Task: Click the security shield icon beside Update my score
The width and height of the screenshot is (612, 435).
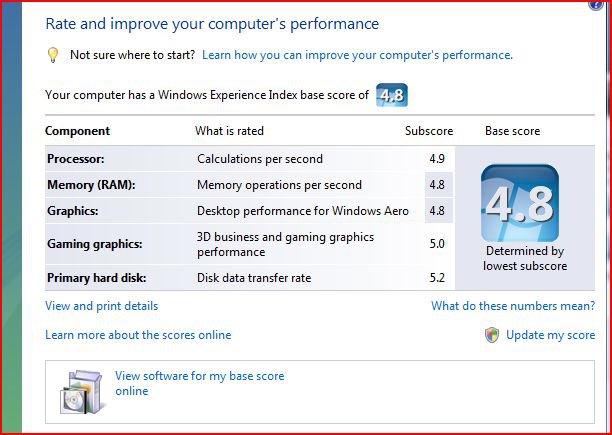Action: tap(492, 335)
